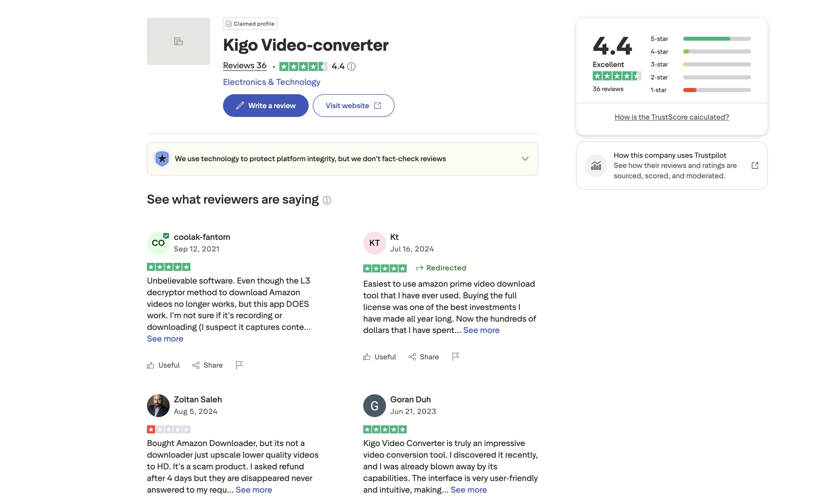Open the external link on 'How this company uses Trustpilot'
816x504 pixels.
[x=755, y=165]
